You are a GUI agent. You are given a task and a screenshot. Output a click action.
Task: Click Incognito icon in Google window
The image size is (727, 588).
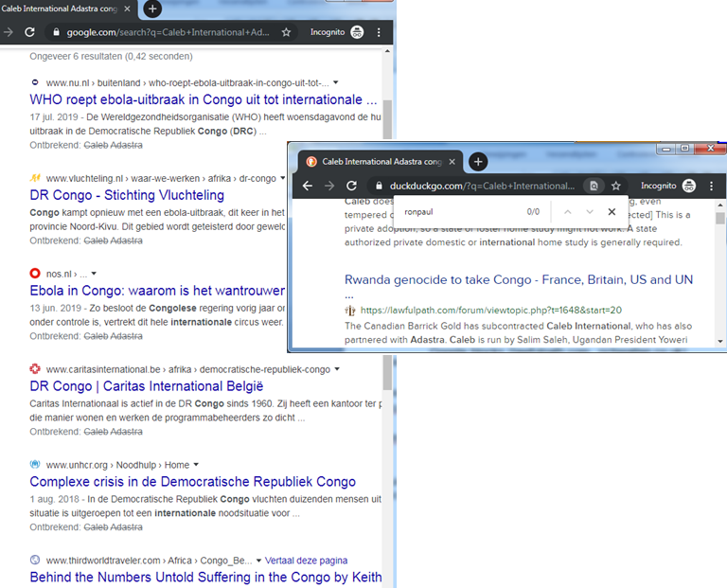(357, 32)
